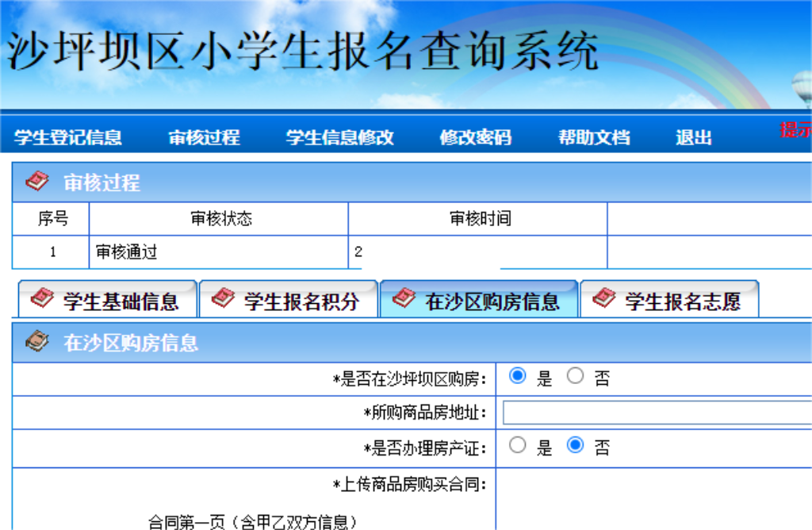812x530 pixels.
Task: Select 否 for 是否在沙坪坝区购房
Action: [x=576, y=375]
